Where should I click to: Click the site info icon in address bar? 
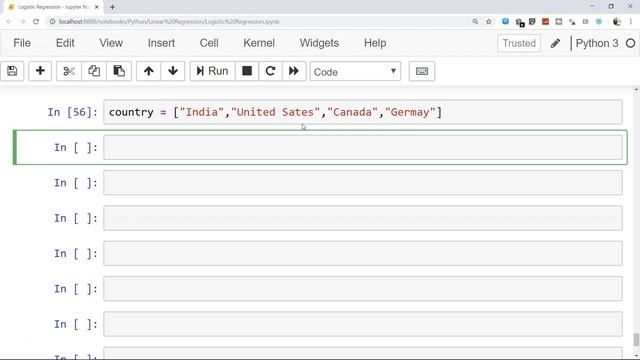[x=52, y=22]
